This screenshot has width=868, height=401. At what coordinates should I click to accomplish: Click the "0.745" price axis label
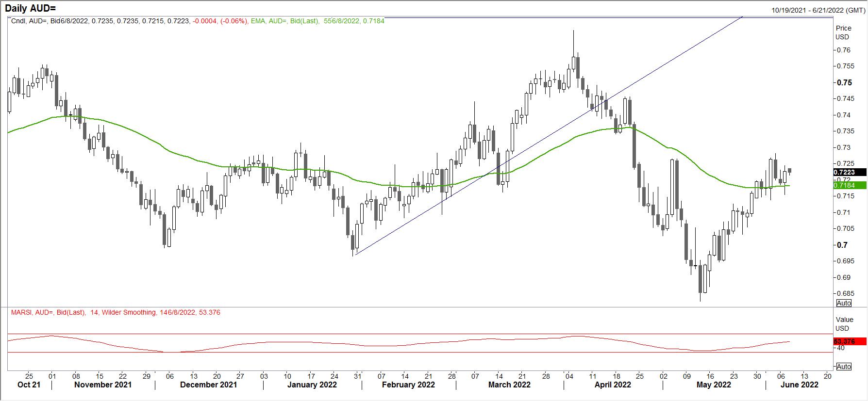846,98
